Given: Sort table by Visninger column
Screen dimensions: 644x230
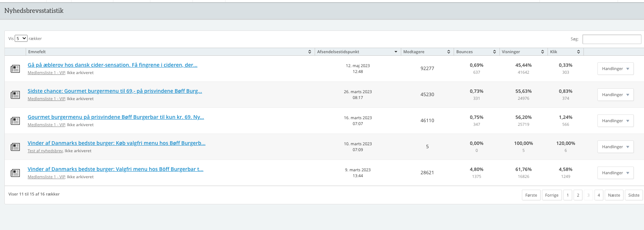Looking at the screenshot, I should click(x=542, y=52).
